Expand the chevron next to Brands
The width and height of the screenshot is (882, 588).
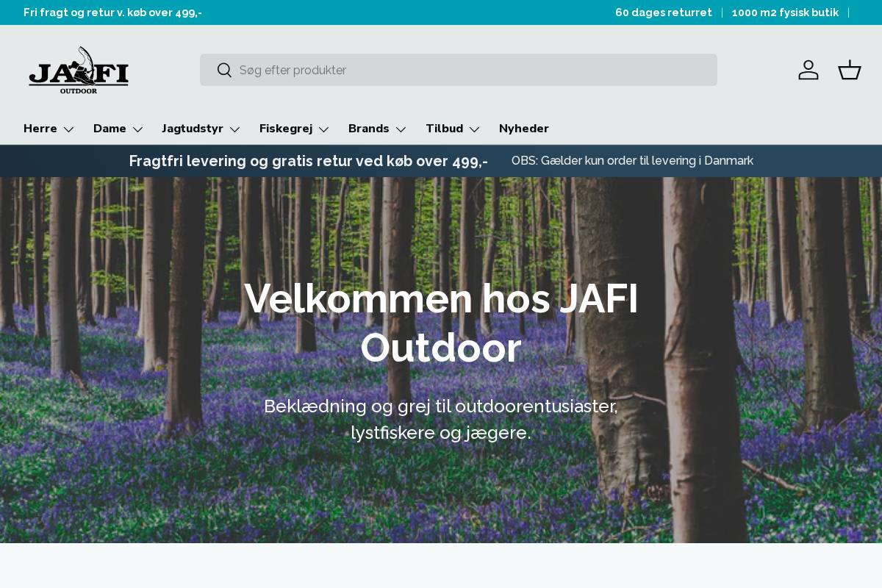(x=401, y=129)
